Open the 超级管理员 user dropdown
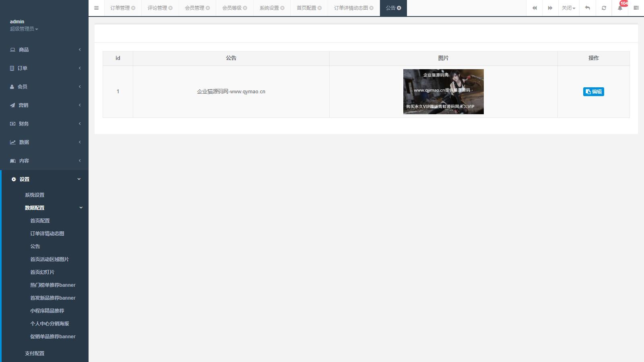This screenshot has height=362, width=644. tap(24, 29)
